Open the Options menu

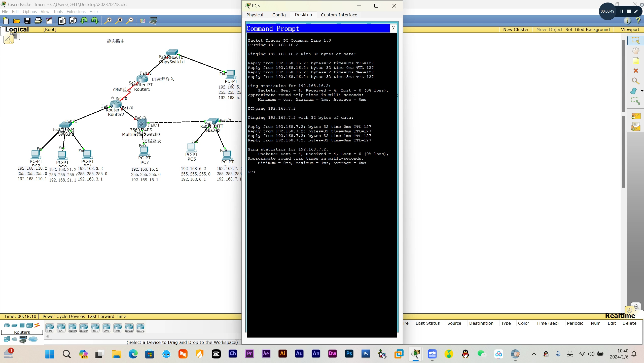[30, 12]
